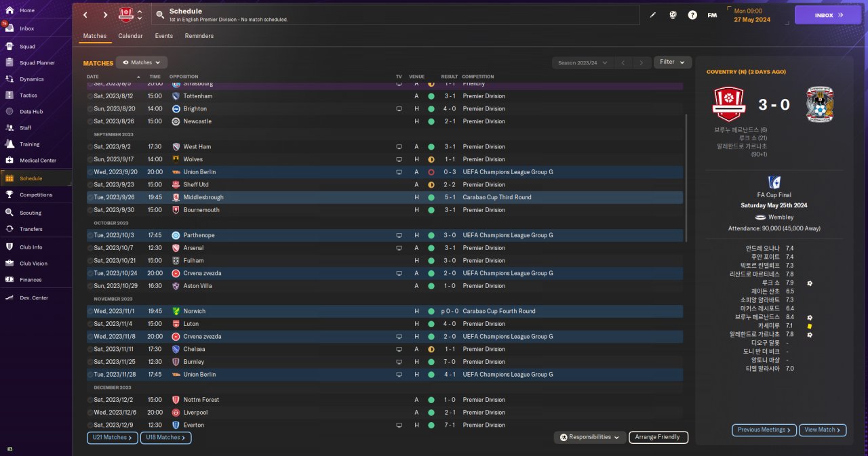868x456 pixels.
Task: Open Squad Planner in the sidebar
Action: pyautogui.click(x=37, y=63)
